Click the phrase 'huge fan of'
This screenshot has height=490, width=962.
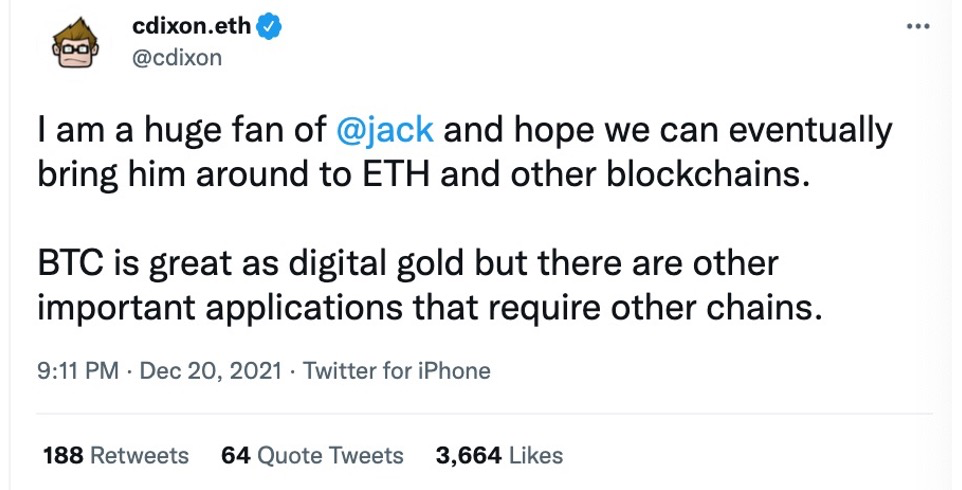tap(235, 132)
